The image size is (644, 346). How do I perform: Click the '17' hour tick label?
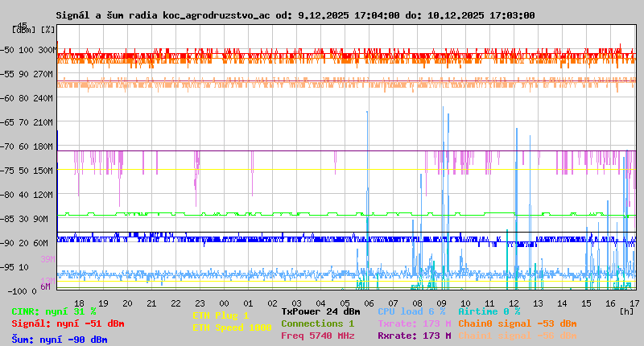(634, 303)
